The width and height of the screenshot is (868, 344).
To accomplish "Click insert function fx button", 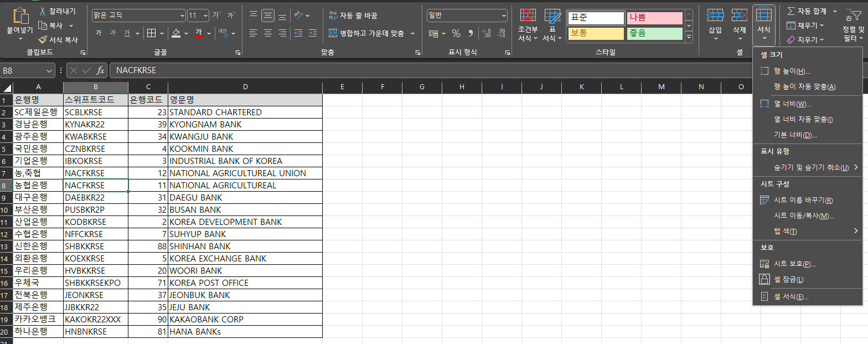I will coord(100,70).
